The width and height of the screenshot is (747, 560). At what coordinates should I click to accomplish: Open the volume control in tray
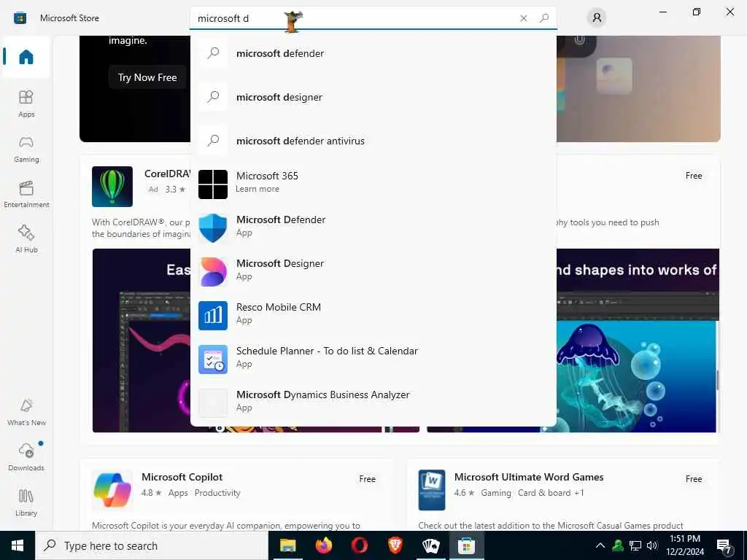(652, 545)
